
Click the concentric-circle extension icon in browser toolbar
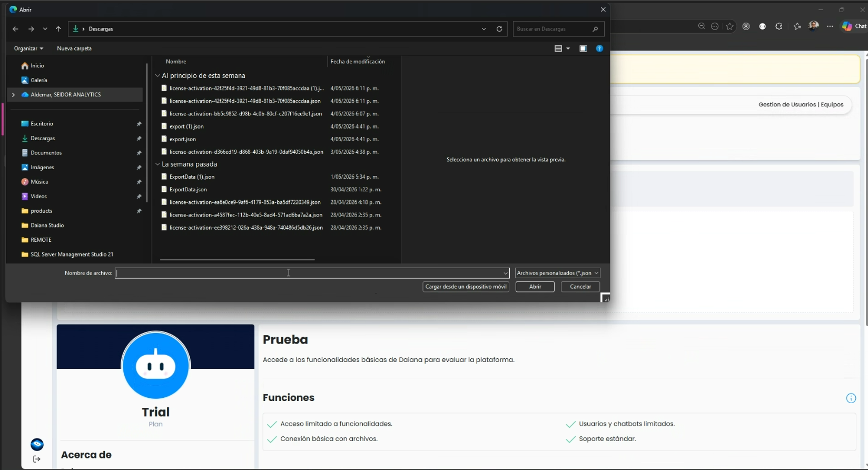[746, 26]
